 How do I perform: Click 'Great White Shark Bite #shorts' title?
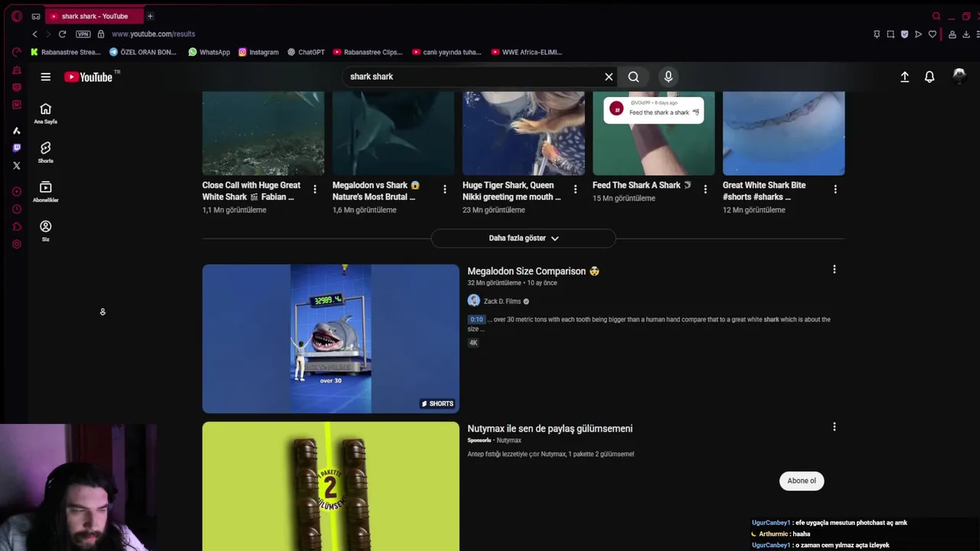click(764, 191)
